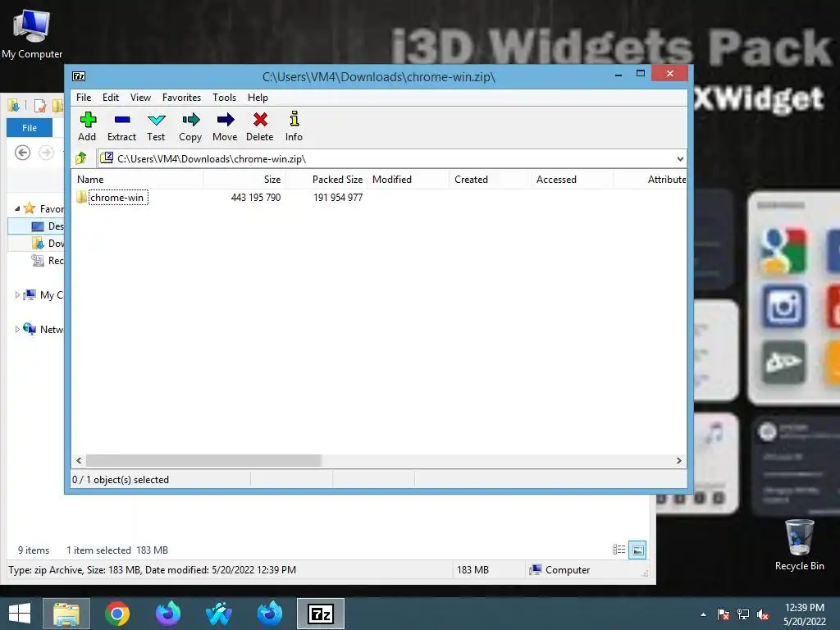Go up one folder level

pyautogui.click(x=81, y=158)
